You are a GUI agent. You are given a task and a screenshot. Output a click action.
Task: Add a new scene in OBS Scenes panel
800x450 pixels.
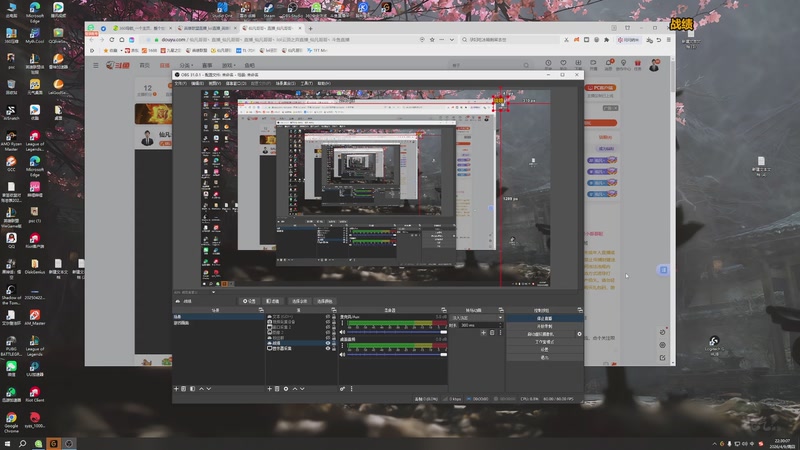pos(177,389)
